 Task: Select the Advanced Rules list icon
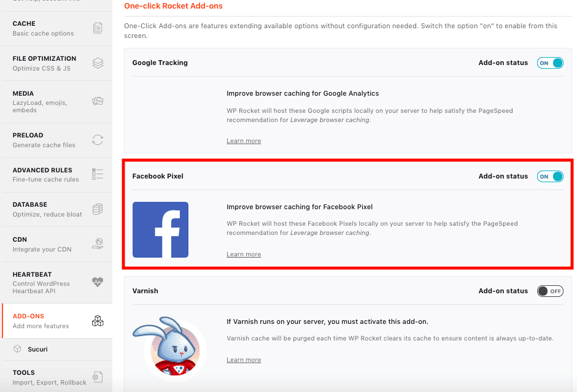(x=97, y=174)
